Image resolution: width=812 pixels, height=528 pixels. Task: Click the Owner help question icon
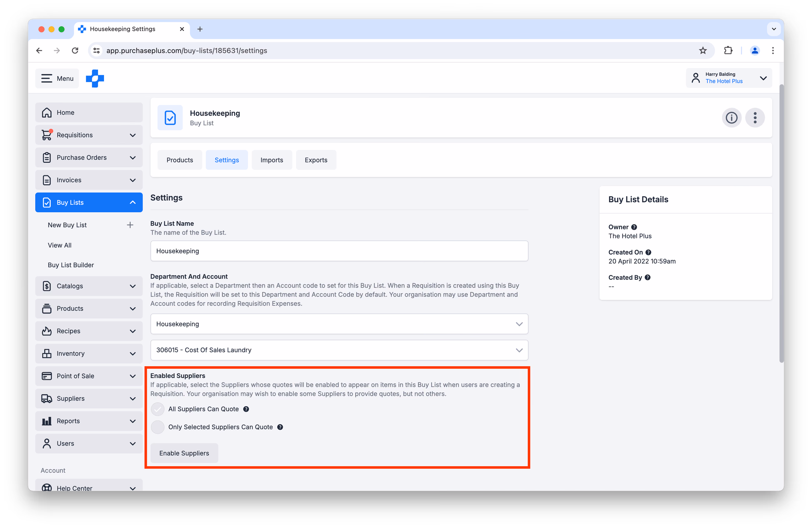tap(634, 227)
